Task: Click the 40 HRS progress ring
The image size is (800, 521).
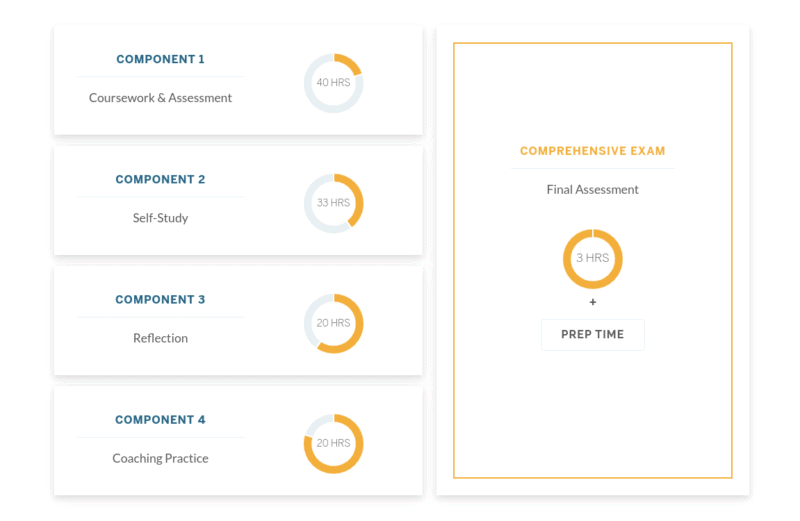Action: [334, 83]
